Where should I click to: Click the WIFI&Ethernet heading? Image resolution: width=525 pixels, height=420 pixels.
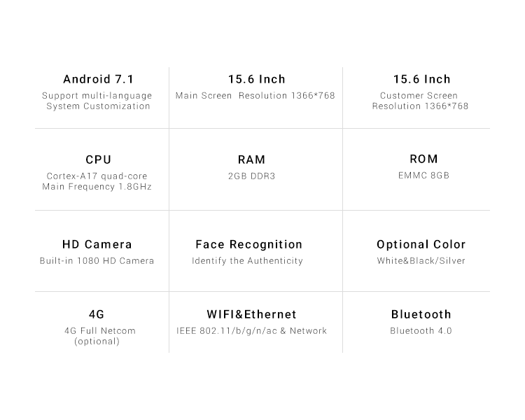pyautogui.click(x=251, y=314)
